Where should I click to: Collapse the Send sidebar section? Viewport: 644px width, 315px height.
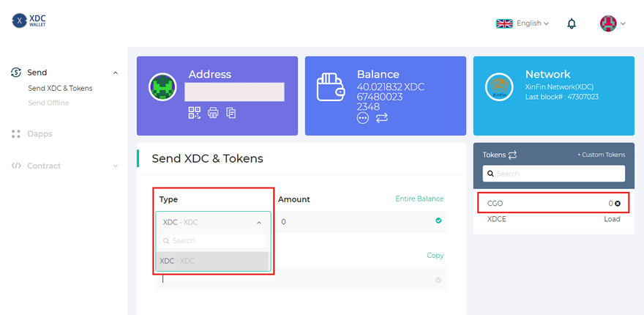(115, 73)
